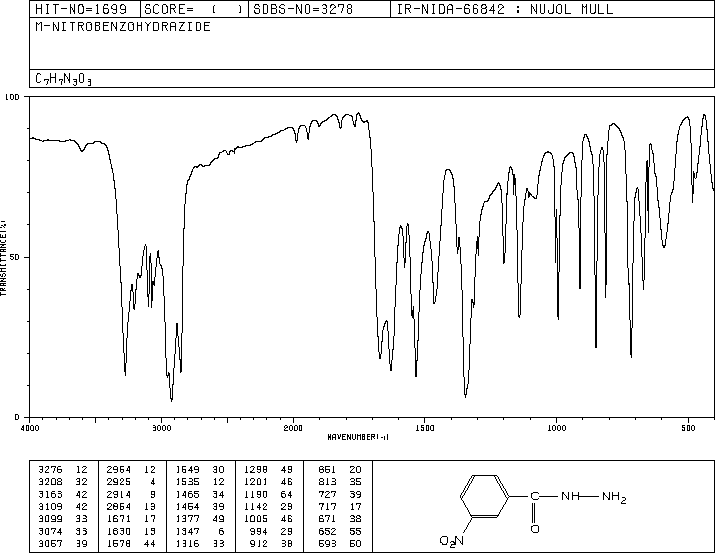Click the 1000 wavenumber axis label

click(556, 428)
